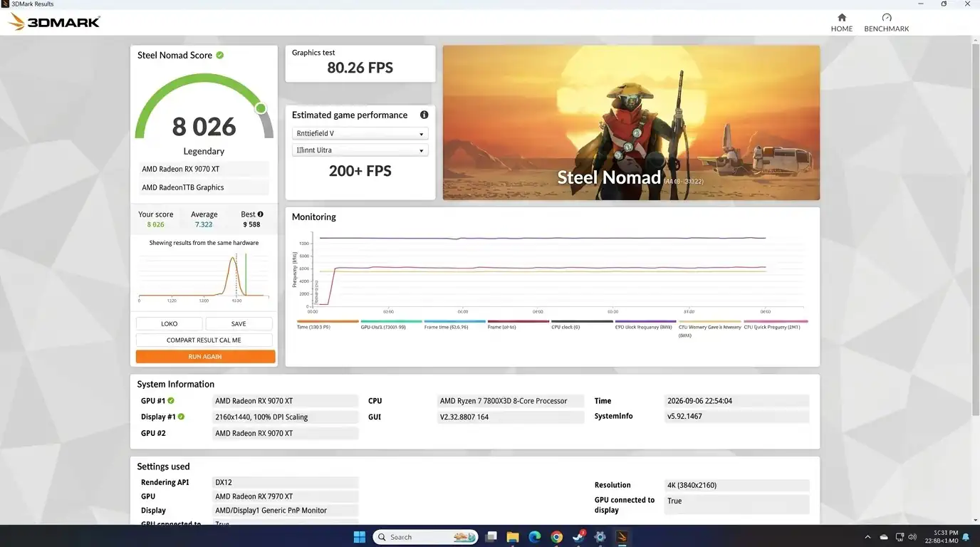Click the 3DMark logo in header

54,22
